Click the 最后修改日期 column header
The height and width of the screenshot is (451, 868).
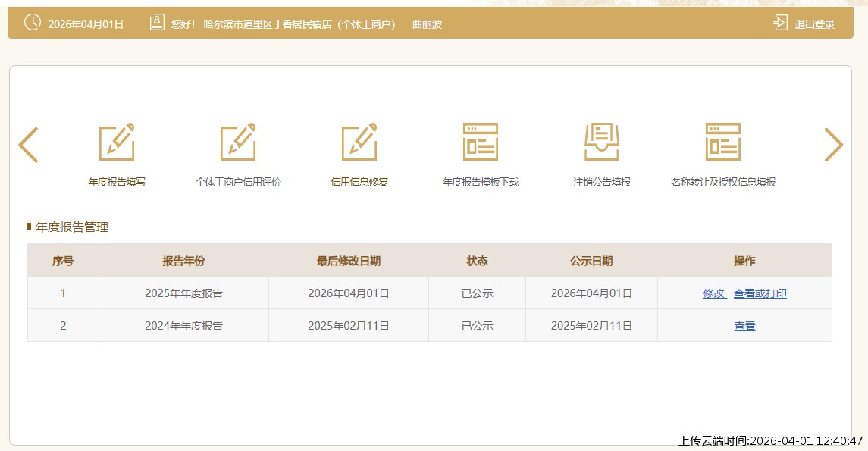(349, 261)
